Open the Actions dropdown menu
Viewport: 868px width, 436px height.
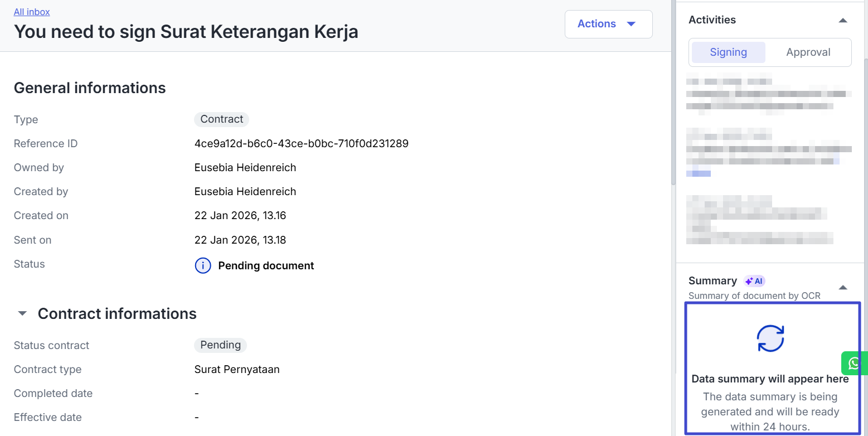[608, 24]
